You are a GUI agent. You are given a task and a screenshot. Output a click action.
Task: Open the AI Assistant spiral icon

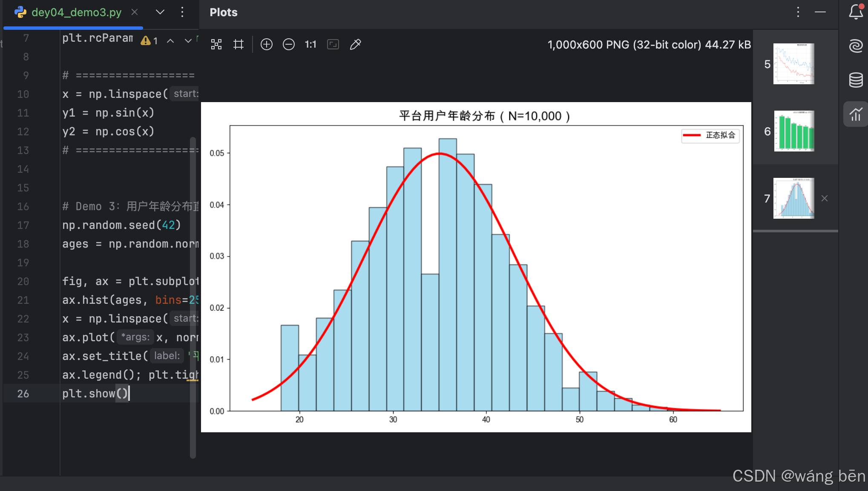click(x=856, y=46)
